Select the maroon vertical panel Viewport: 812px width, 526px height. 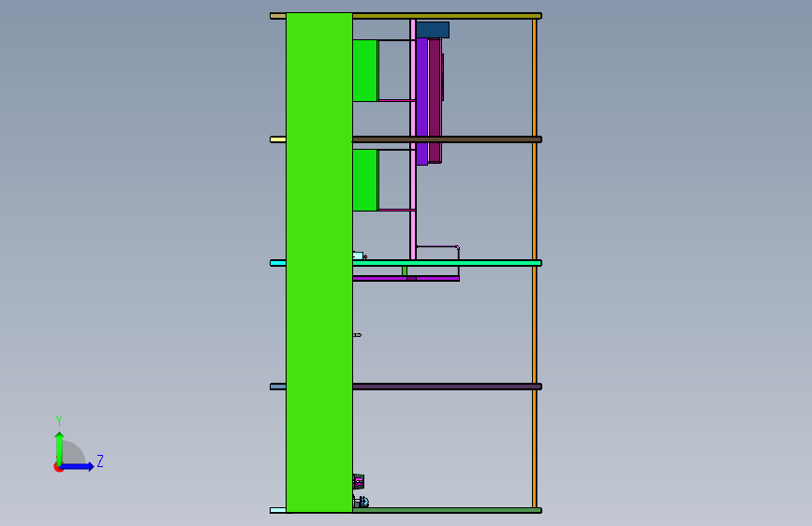435,100
